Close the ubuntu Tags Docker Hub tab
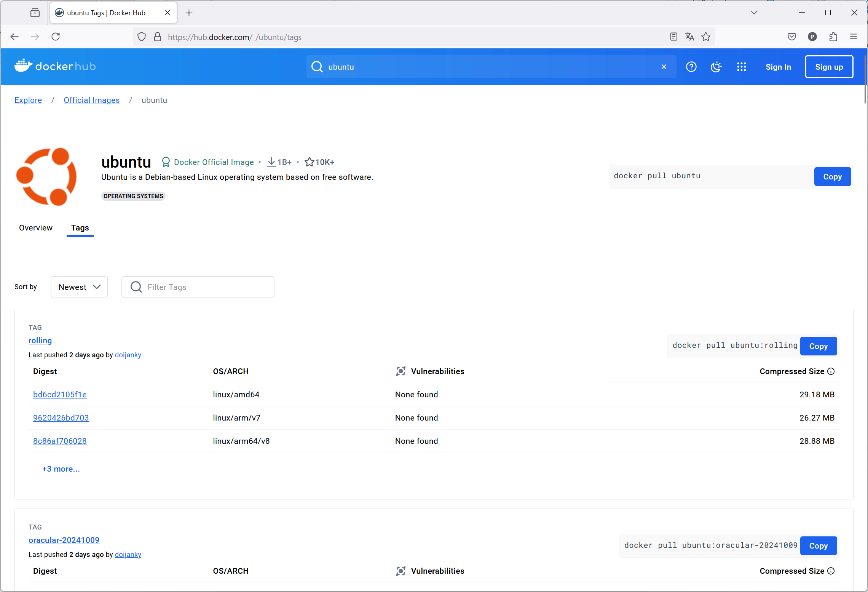This screenshot has height=592, width=868. 168,13
